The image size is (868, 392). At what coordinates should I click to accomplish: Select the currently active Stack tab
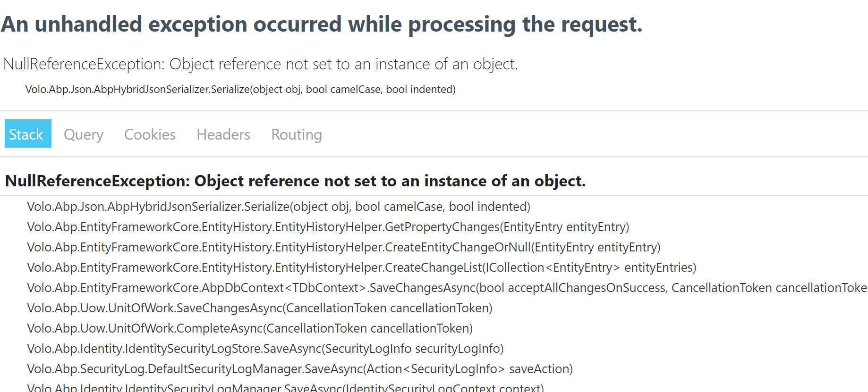click(x=27, y=134)
